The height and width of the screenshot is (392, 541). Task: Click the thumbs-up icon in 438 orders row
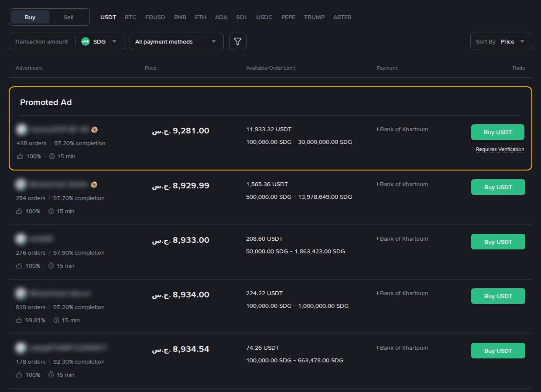click(20, 156)
